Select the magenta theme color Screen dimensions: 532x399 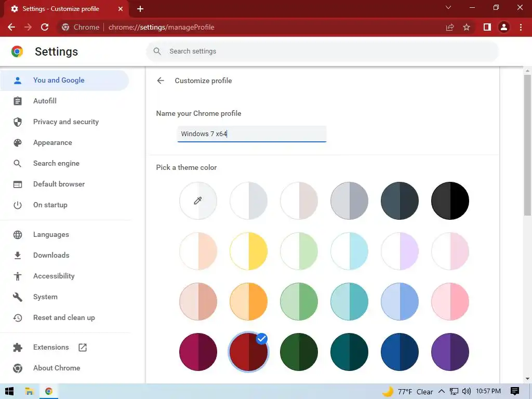(x=198, y=352)
